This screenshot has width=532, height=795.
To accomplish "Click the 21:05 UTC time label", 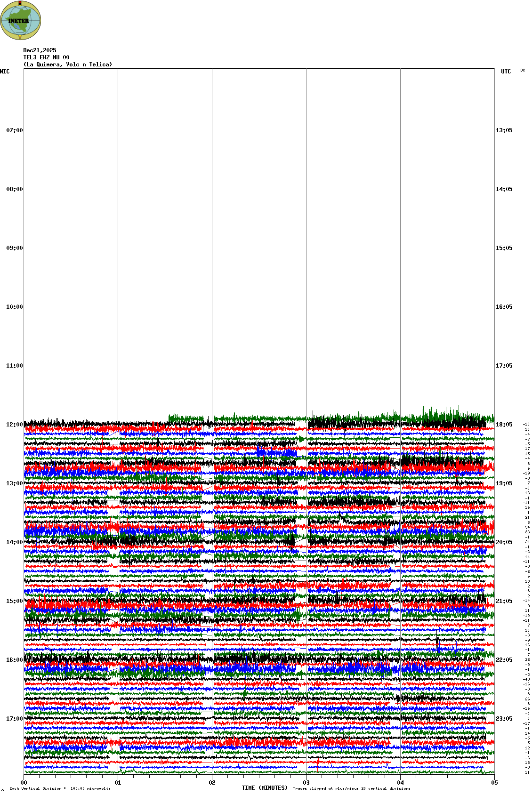I will (x=504, y=601).
